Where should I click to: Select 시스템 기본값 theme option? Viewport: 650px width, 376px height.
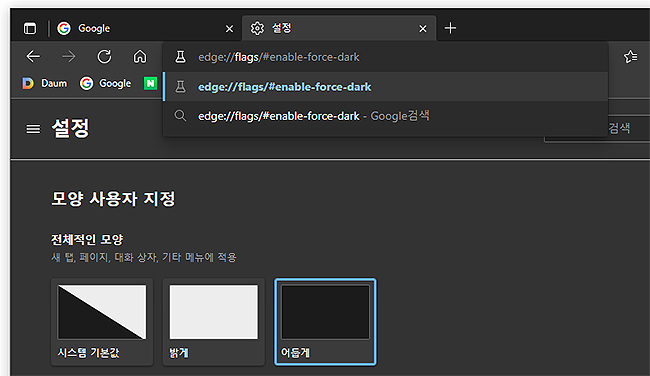pos(102,322)
